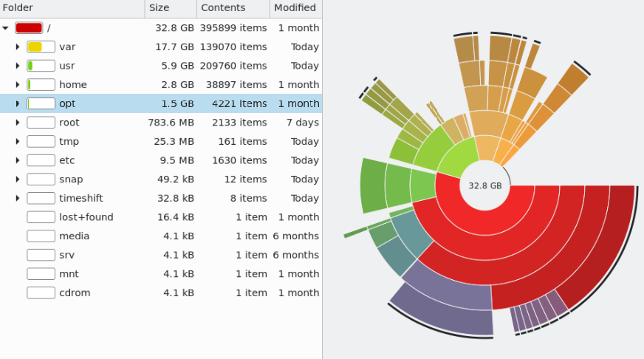
Task: Sort by the Contents column header
Action: (233, 8)
